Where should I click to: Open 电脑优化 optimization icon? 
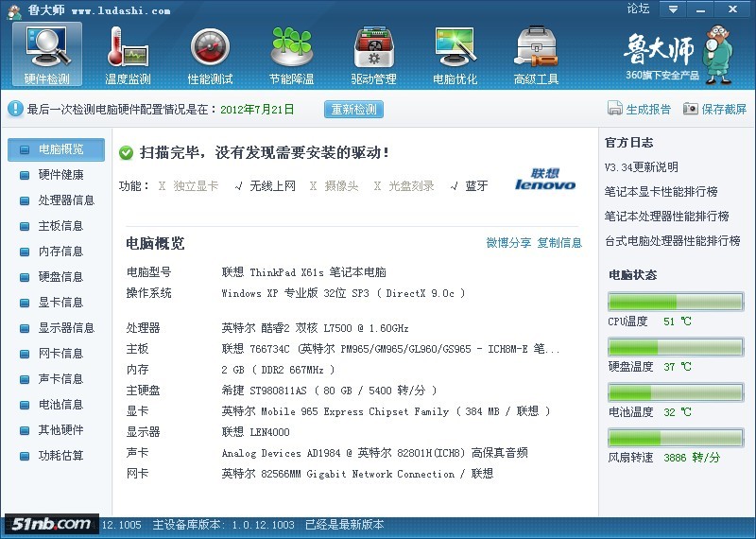[x=455, y=54]
